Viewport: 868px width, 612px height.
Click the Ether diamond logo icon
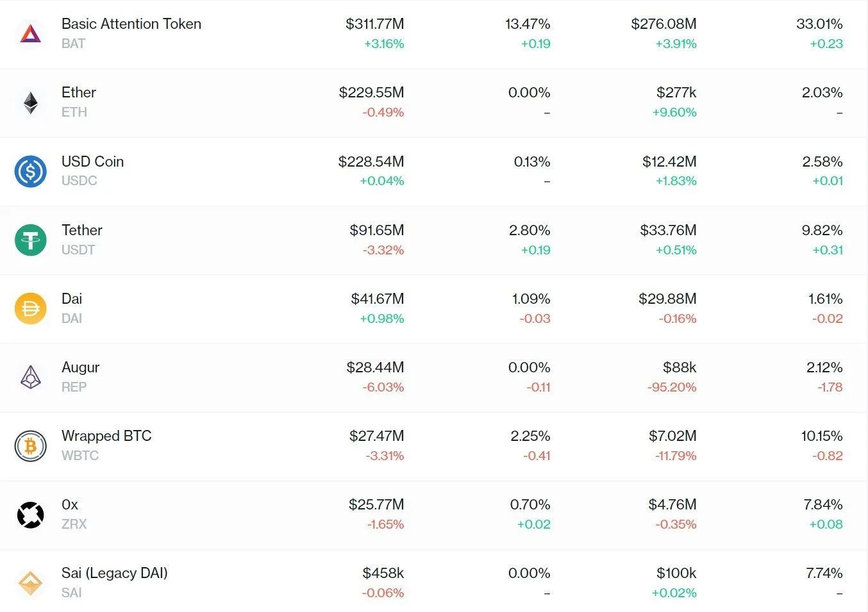(30, 103)
